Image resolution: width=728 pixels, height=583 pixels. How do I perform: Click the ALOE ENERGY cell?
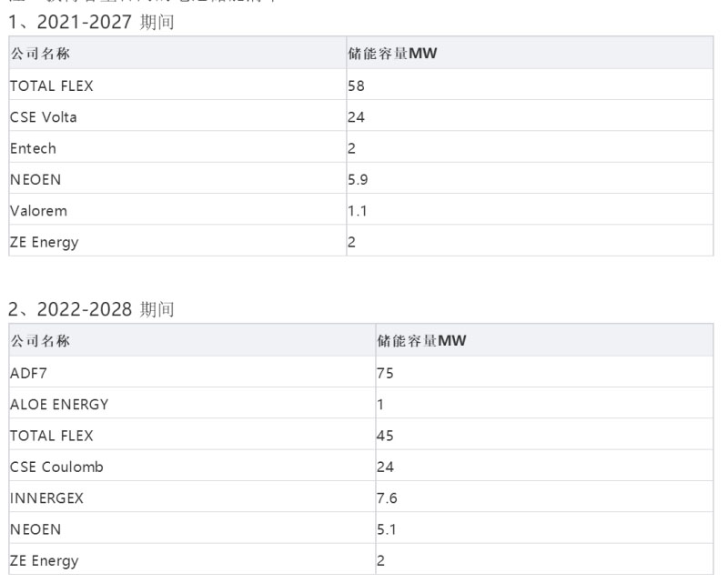click(58, 404)
